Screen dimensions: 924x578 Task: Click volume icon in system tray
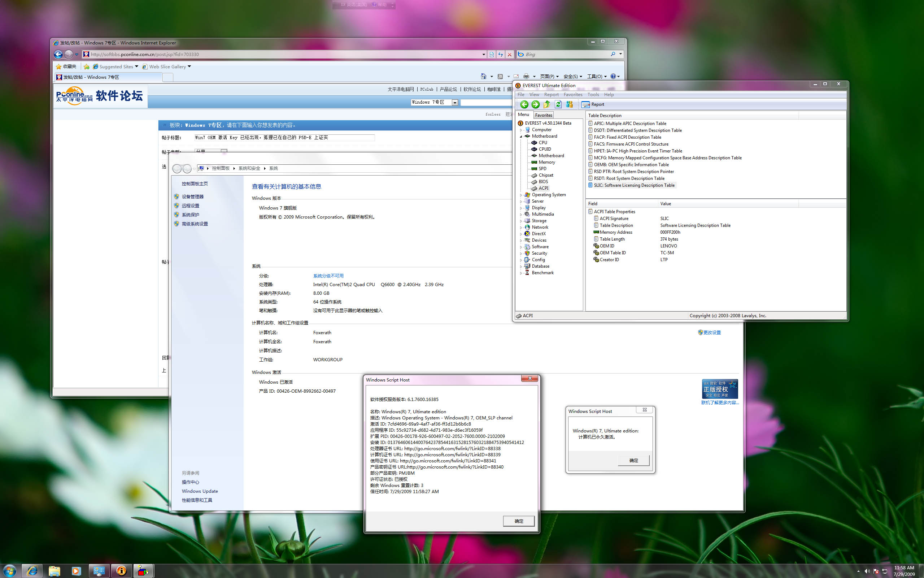pos(867,571)
